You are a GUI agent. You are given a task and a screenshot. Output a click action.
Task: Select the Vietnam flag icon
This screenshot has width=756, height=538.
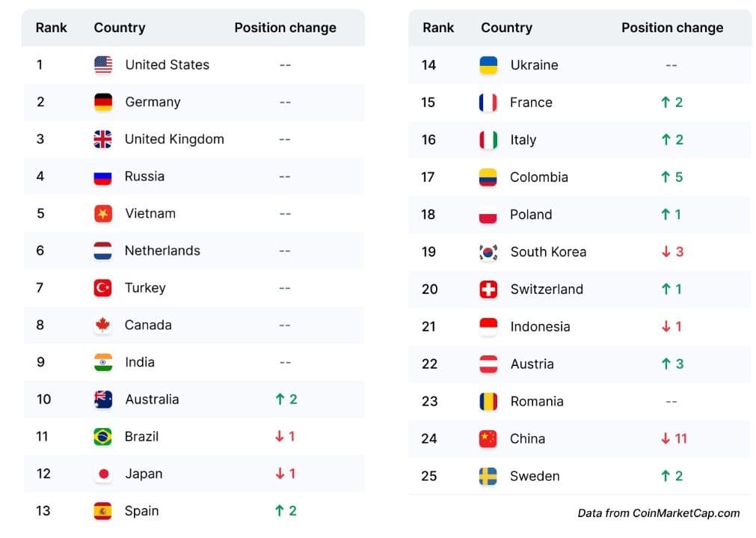point(103,214)
